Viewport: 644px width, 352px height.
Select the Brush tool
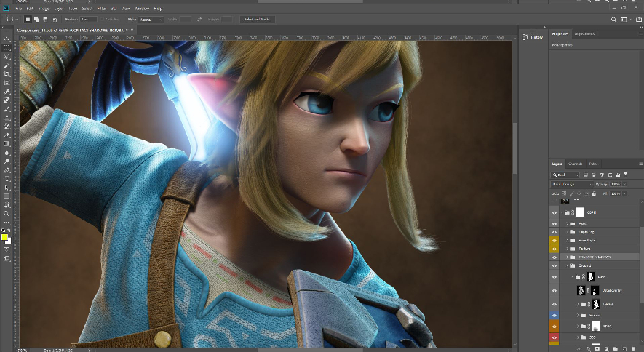7,109
